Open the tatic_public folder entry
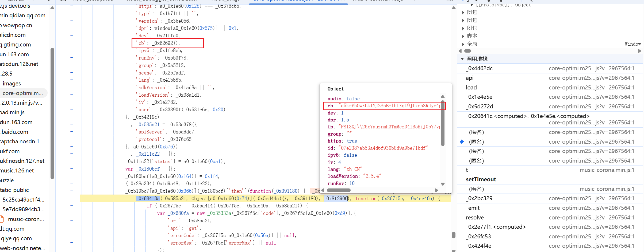 pyautogui.click(x=14, y=190)
